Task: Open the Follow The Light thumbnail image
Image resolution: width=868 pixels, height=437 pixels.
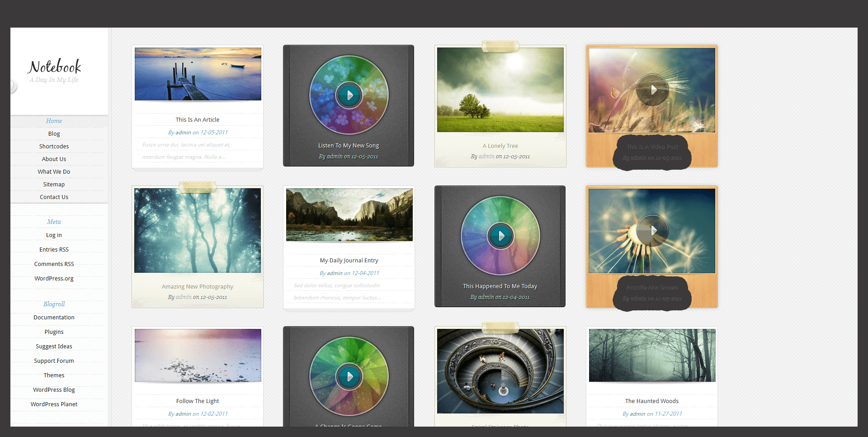Action: tap(198, 355)
